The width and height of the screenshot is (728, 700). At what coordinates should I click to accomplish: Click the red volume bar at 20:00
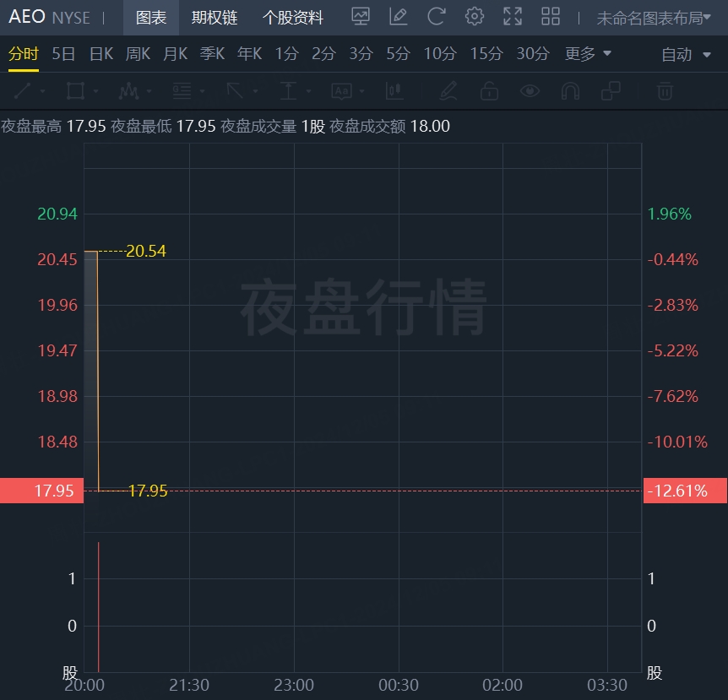(x=99, y=607)
